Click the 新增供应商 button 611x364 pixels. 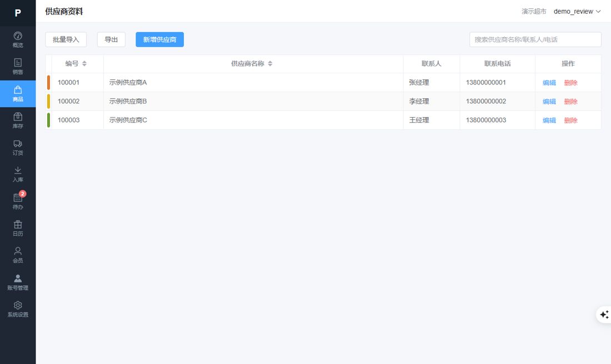[160, 39]
